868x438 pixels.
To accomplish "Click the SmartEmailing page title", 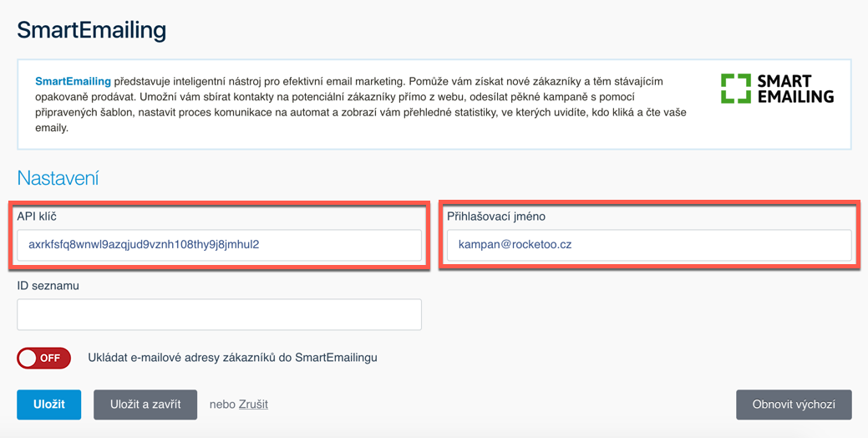I will [x=92, y=30].
